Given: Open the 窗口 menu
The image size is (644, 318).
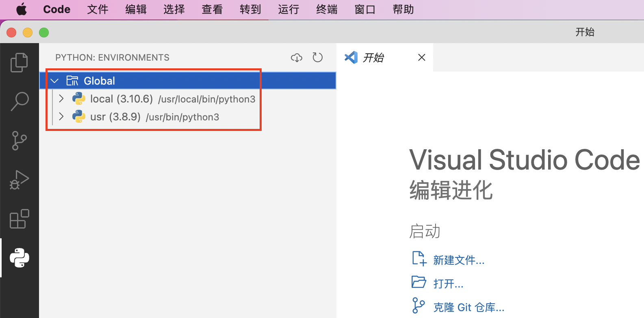Looking at the screenshot, I should (x=365, y=9).
